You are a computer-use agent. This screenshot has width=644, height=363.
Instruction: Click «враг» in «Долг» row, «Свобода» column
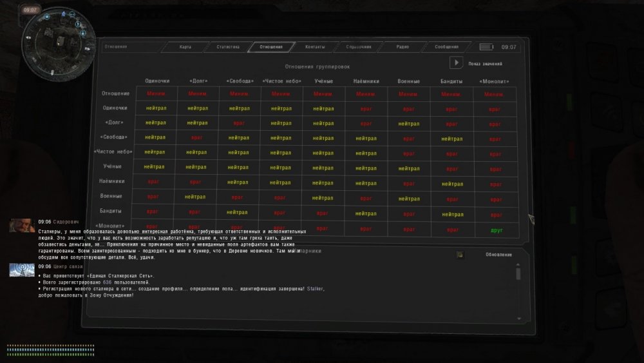tap(239, 123)
